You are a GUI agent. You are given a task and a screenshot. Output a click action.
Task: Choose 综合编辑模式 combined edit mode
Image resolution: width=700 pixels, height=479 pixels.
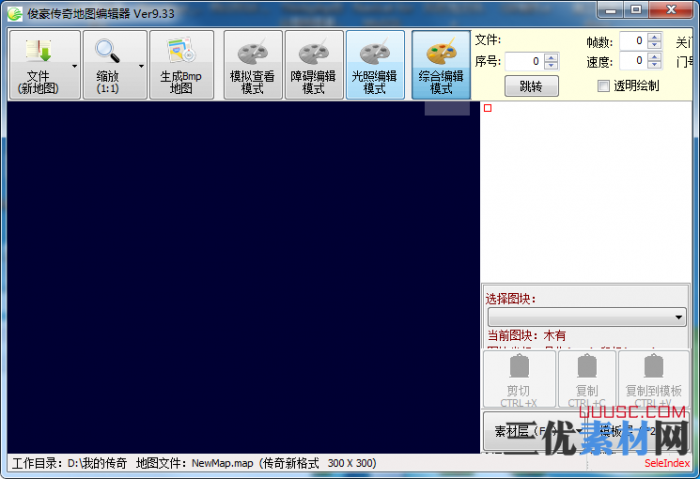coord(441,65)
